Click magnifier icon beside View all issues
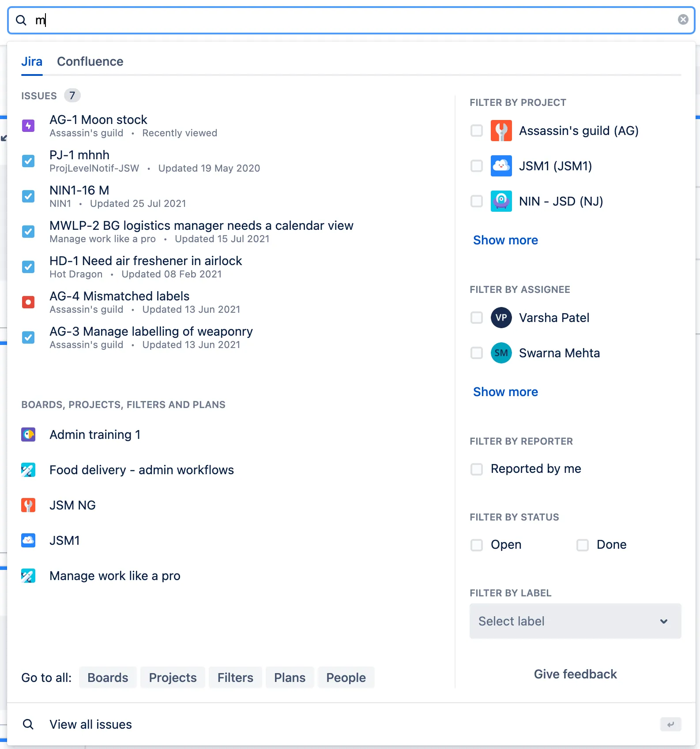This screenshot has height=749, width=700. click(x=28, y=724)
